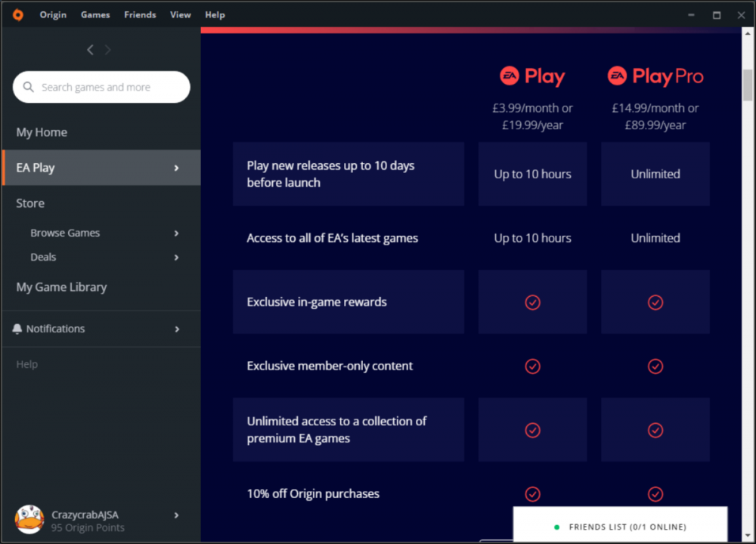Focus the Search games and more field

coord(101,87)
